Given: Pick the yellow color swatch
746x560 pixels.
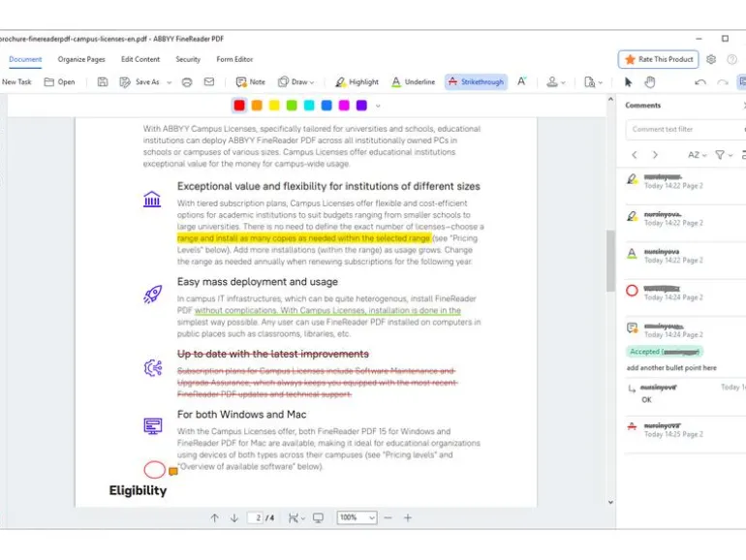Looking at the screenshot, I should (x=274, y=106).
